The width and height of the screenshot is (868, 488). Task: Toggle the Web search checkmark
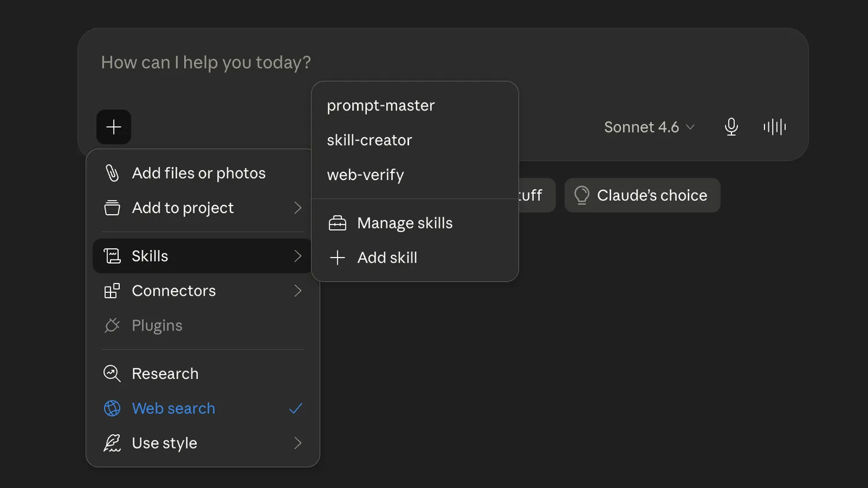click(x=296, y=408)
